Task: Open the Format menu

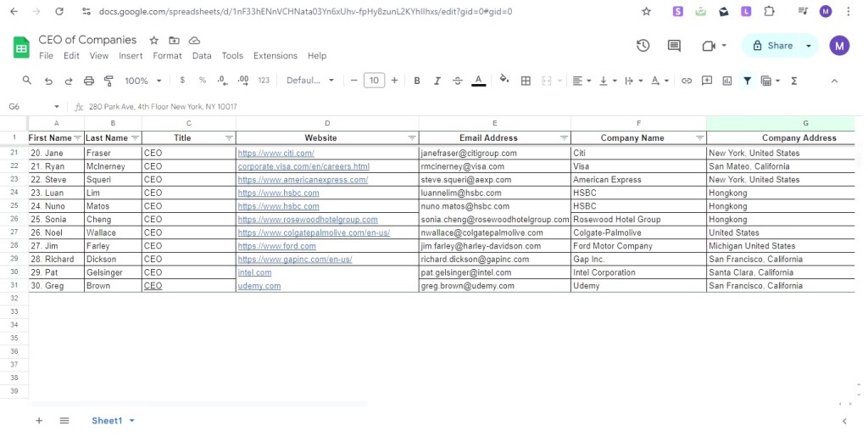Action: click(167, 55)
